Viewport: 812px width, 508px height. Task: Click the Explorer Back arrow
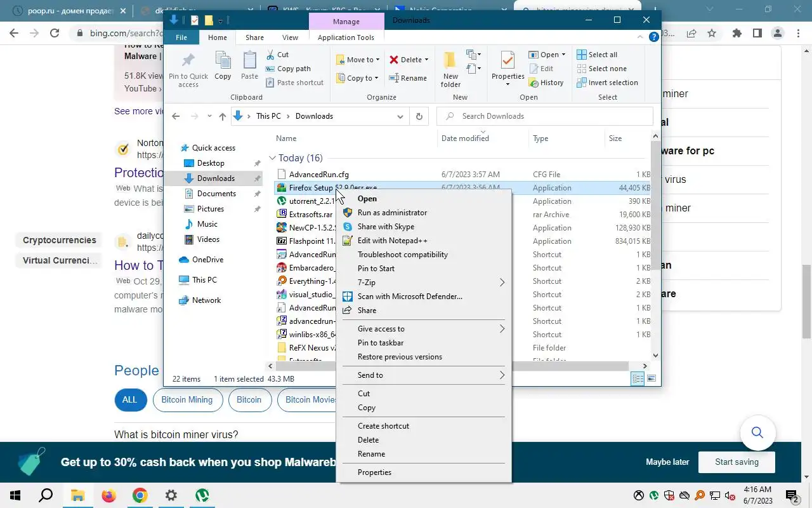click(x=176, y=116)
